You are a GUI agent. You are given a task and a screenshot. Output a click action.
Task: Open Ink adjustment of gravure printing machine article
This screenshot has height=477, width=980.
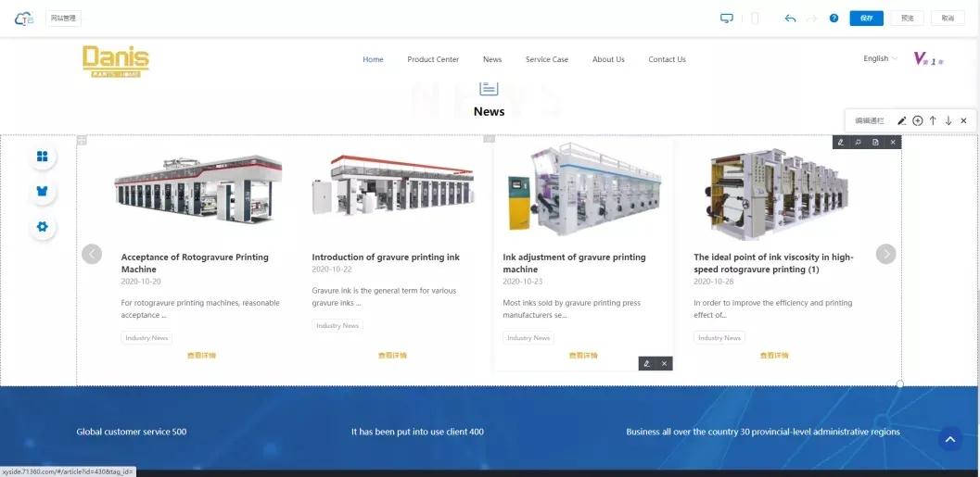[x=575, y=263]
